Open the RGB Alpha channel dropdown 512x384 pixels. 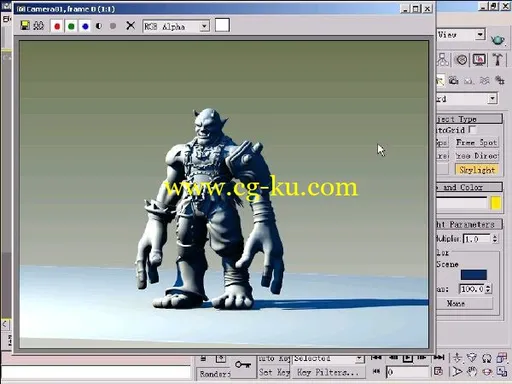pyautogui.click(x=204, y=26)
